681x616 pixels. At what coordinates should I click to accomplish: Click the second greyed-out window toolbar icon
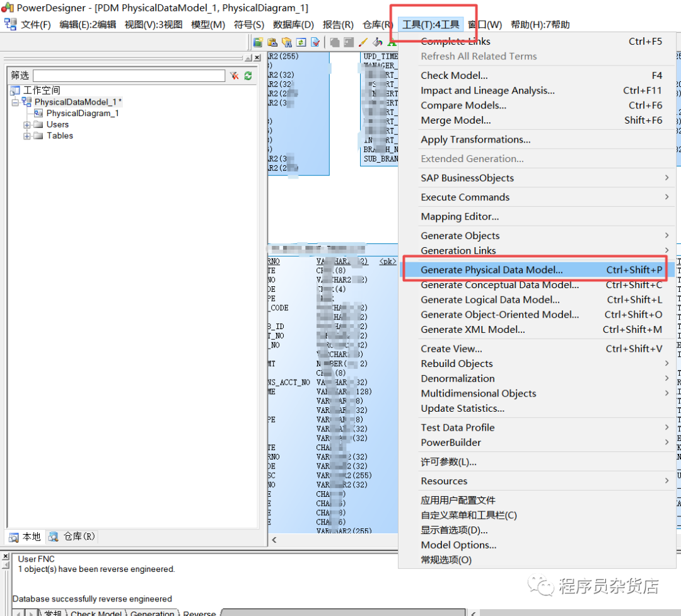coord(349,42)
